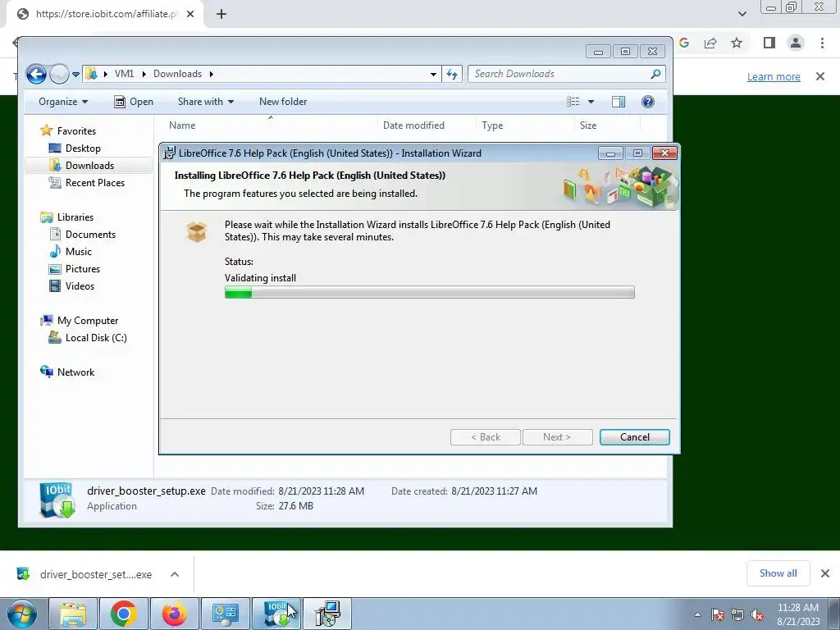The width and height of the screenshot is (840, 630).
Task: Click the Google icon in Chrome toolbar
Action: tap(684, 43)
